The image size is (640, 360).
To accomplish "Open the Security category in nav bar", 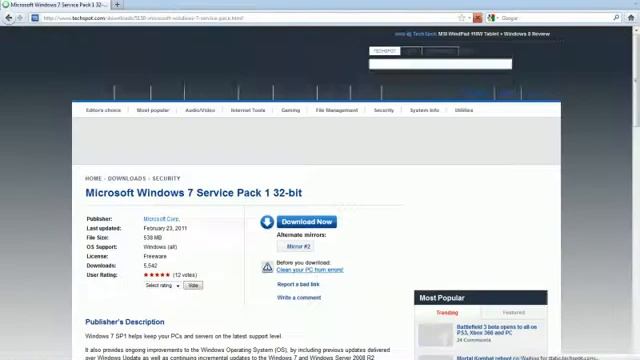I will coord(384,110).
